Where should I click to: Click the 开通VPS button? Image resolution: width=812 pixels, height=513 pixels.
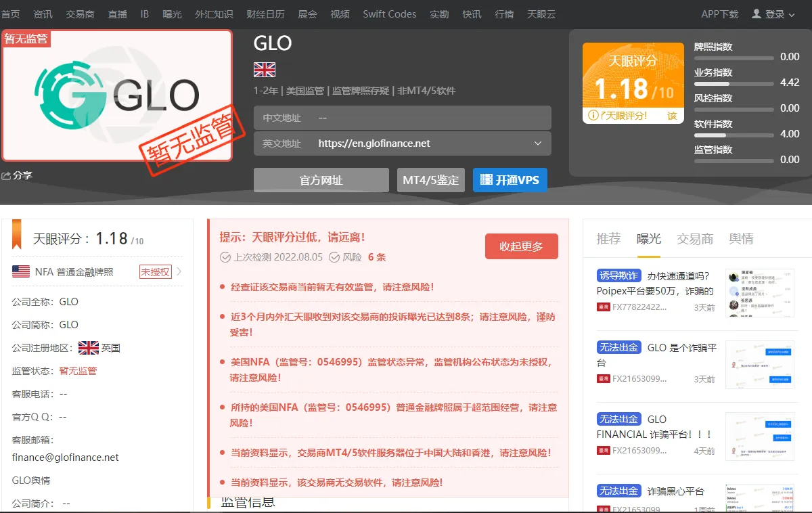point(510,180)
